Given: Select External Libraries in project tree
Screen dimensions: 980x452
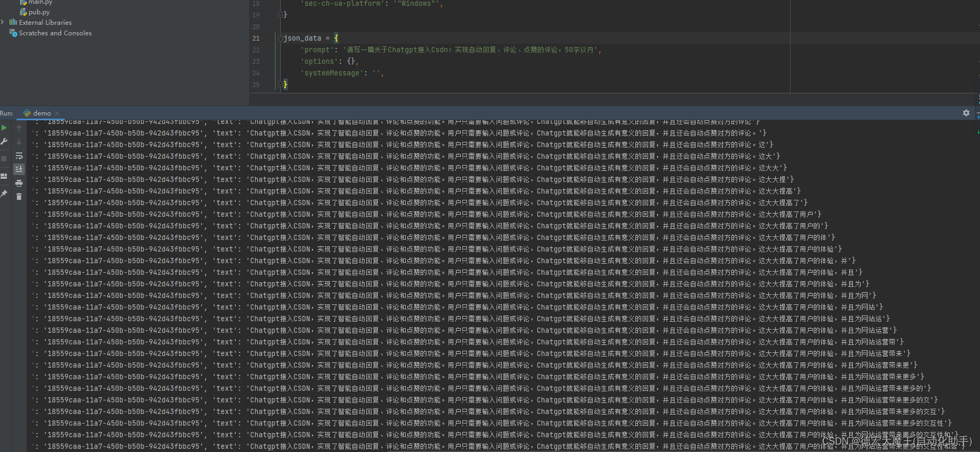Looking at the screenshot, I should [45, 22].
